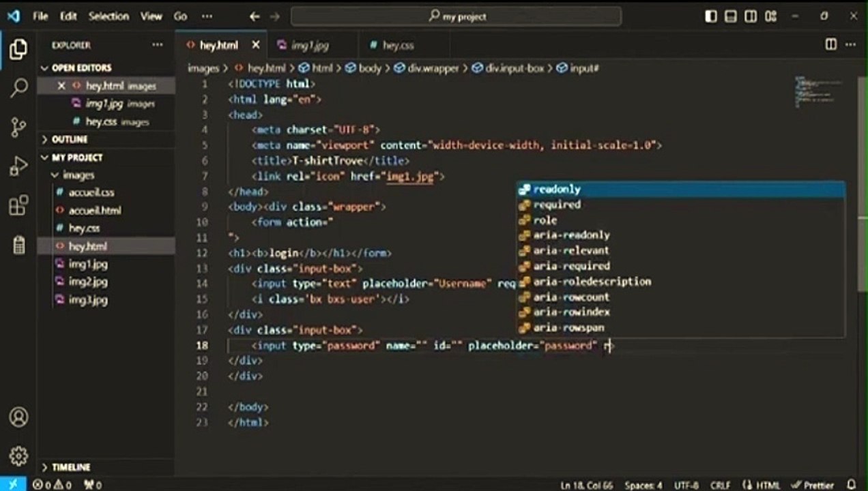Open editor More Actions ellipsis
This screenshot has height=491, width=868.
850,44
